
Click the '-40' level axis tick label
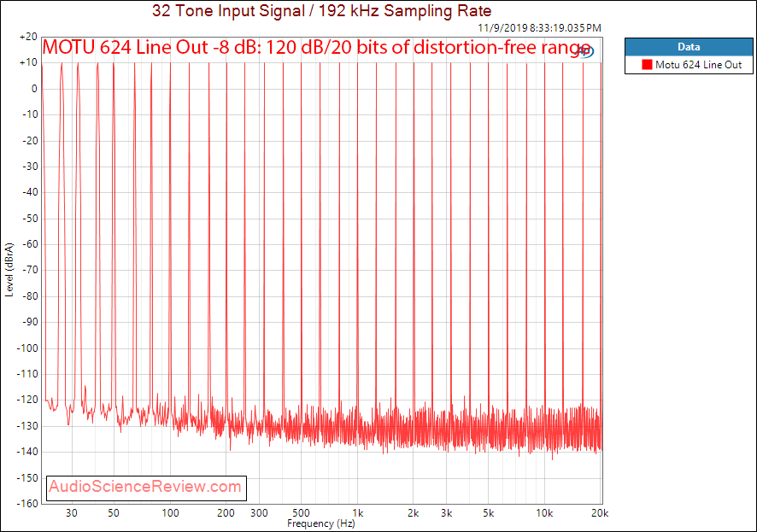coord(29,192)
